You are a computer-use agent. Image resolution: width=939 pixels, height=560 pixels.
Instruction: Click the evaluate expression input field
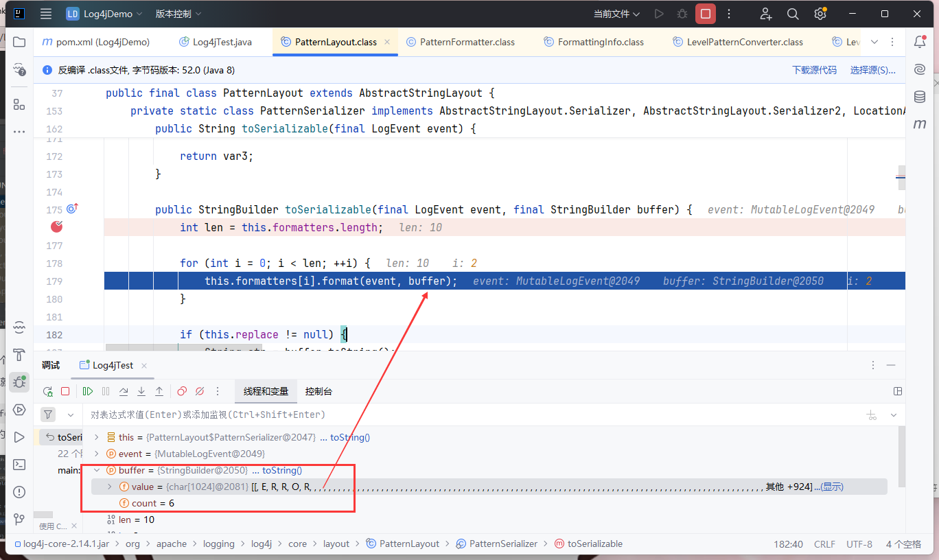click(467, 415)
